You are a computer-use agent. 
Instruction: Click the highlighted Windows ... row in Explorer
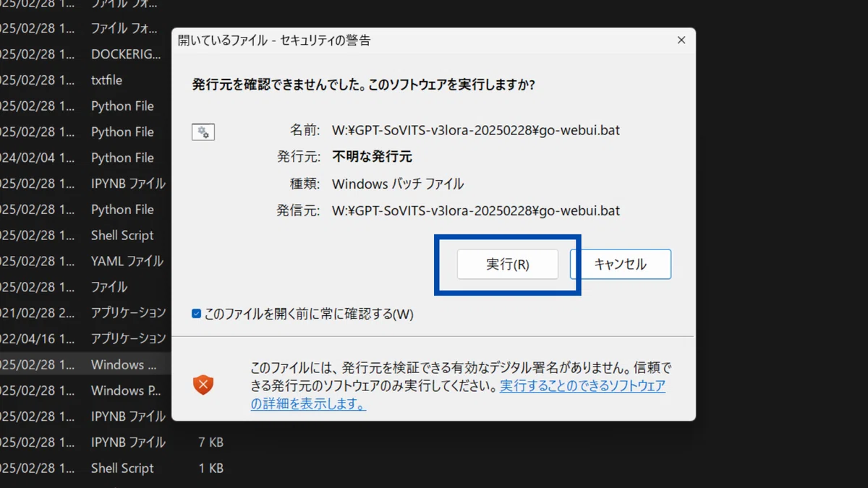click(85, 364)
